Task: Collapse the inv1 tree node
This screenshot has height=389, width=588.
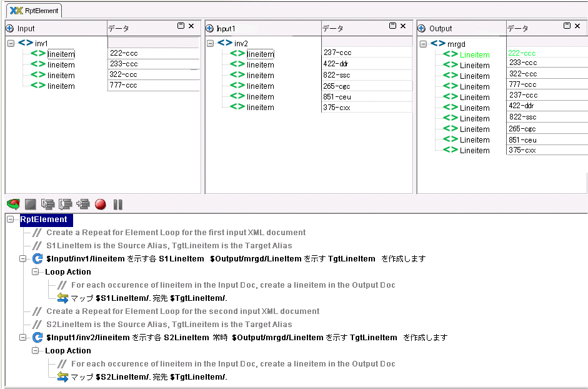Action: 11,43
